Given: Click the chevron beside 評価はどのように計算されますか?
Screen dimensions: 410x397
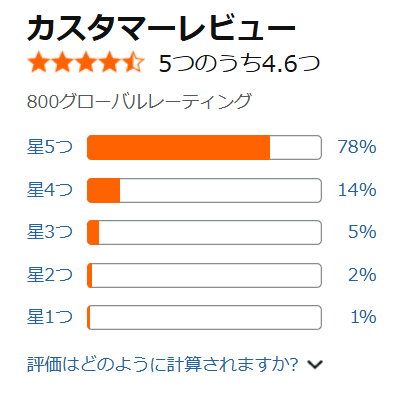Looking at the screenshot, I should tap(315, 365).
